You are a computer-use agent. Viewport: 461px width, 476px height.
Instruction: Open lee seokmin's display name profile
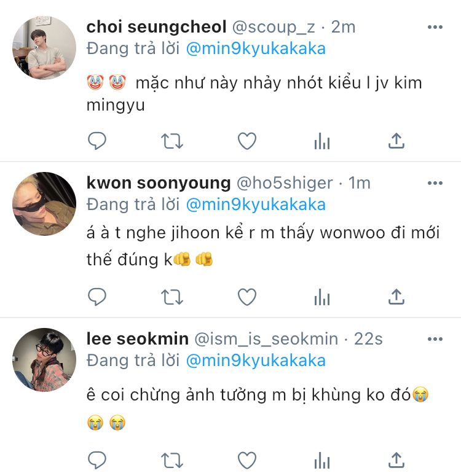pos(137,338)
